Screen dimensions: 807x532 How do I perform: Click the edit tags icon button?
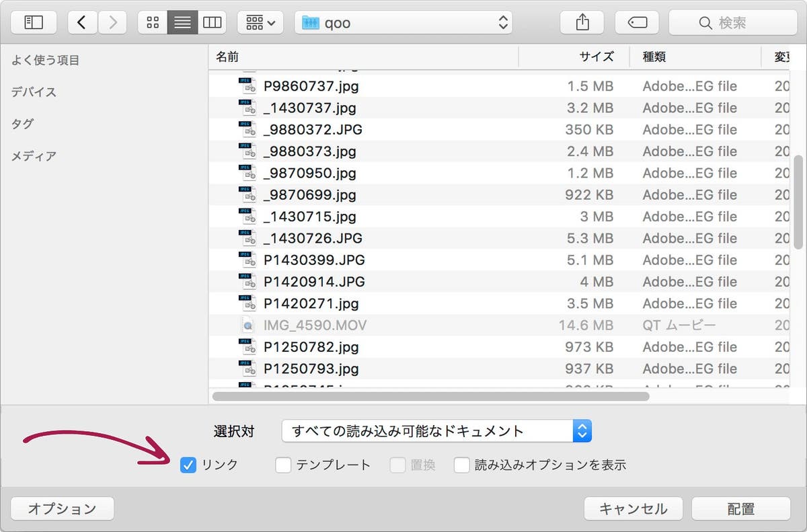tap(637, 22)
